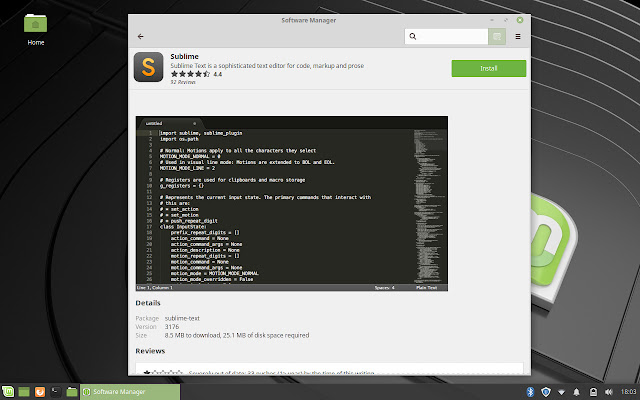Screen dimensions: 640x400
Task: Open removable drives tray icon
Action: point(593,392)
